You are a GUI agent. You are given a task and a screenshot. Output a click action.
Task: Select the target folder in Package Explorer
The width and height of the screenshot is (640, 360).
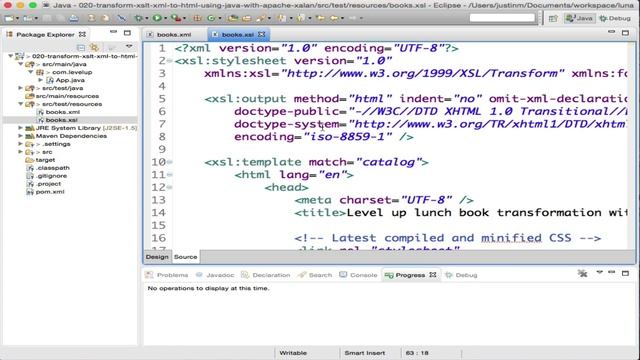[x=40, y=160]
